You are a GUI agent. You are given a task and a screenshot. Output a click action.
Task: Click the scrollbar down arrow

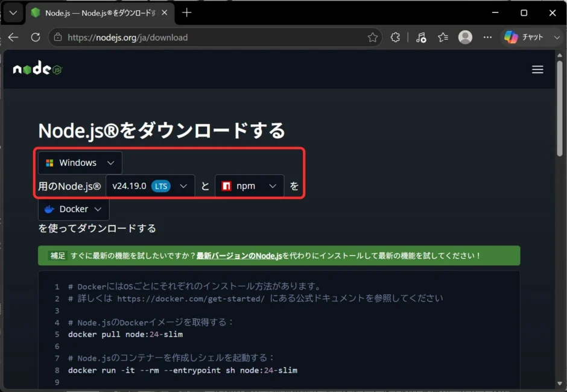tap(559, 384)
